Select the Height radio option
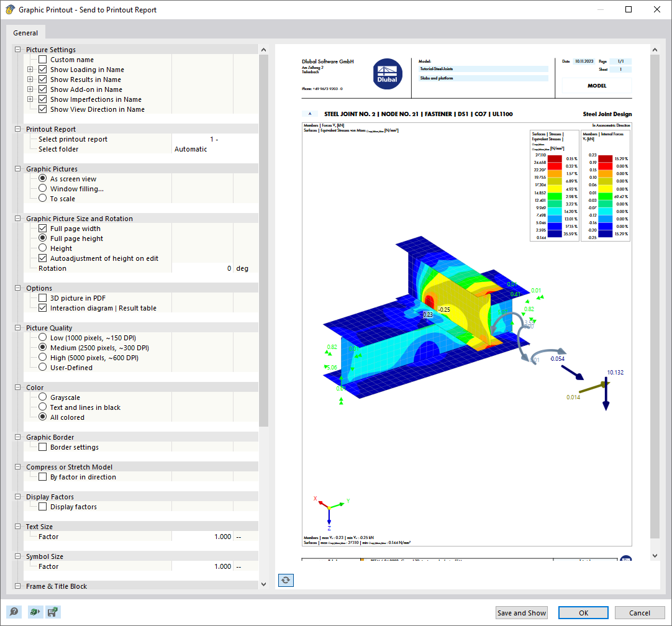 pos(43,248)
